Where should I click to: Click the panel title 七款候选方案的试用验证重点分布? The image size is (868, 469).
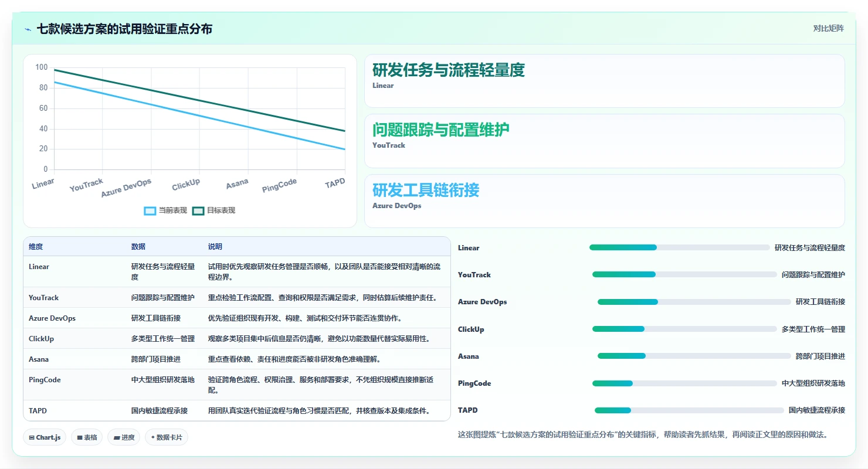(124, 29)
